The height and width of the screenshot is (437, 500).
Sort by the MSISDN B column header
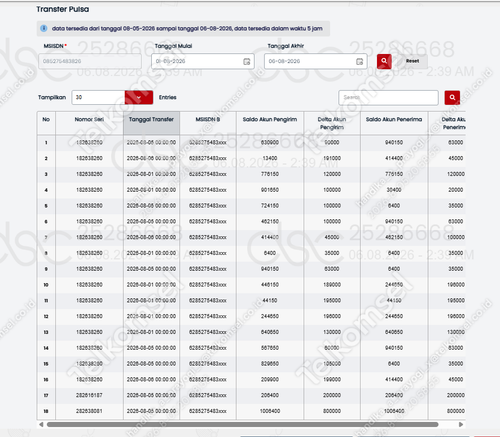(208, 123)
